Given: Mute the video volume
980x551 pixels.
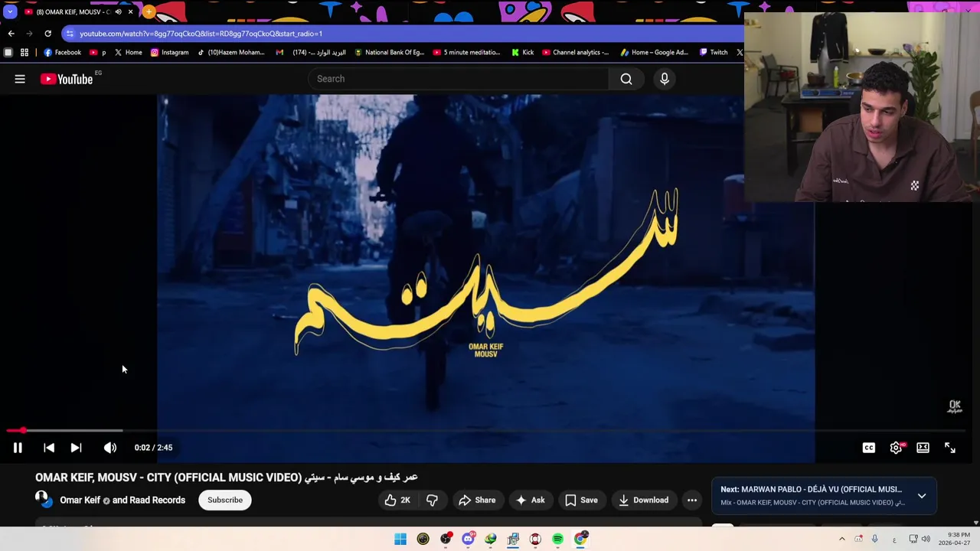Looking at the screenshot, I should 110,448.
